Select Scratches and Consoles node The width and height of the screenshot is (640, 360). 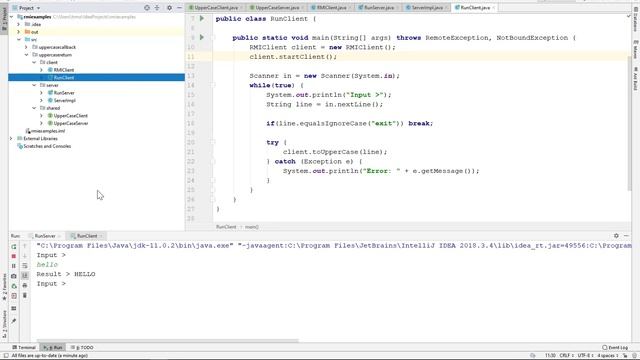coord(44,146)
